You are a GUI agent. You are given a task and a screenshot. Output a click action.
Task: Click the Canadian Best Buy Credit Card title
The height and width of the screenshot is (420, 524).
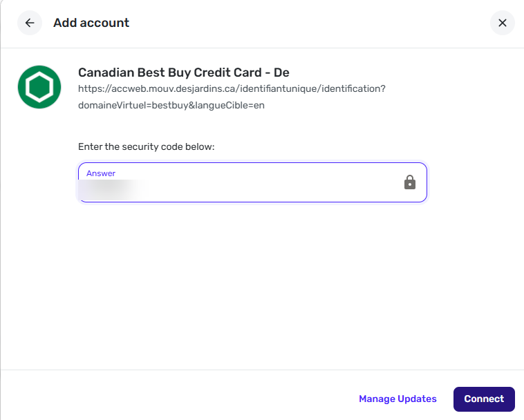pos(184,73)
